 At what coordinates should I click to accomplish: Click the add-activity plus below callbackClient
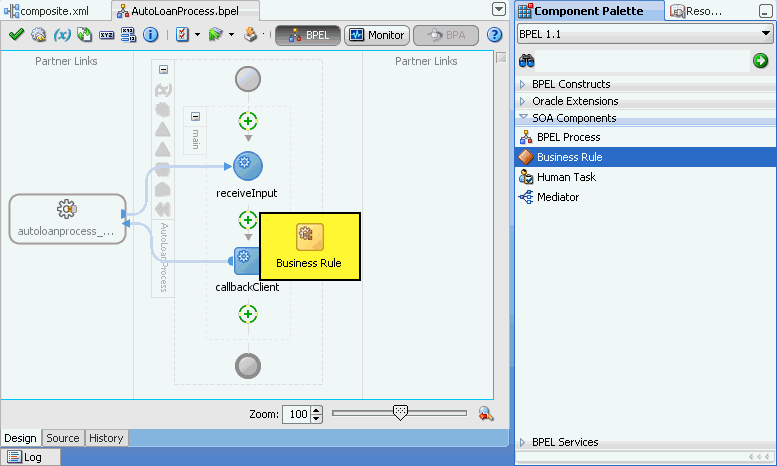coord(248,314)
